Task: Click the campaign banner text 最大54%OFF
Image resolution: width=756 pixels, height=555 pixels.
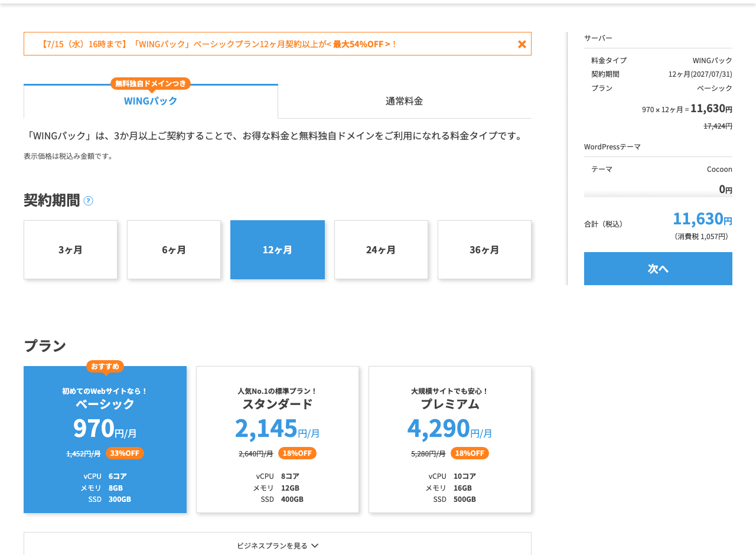Action: [x=359, y=44]
